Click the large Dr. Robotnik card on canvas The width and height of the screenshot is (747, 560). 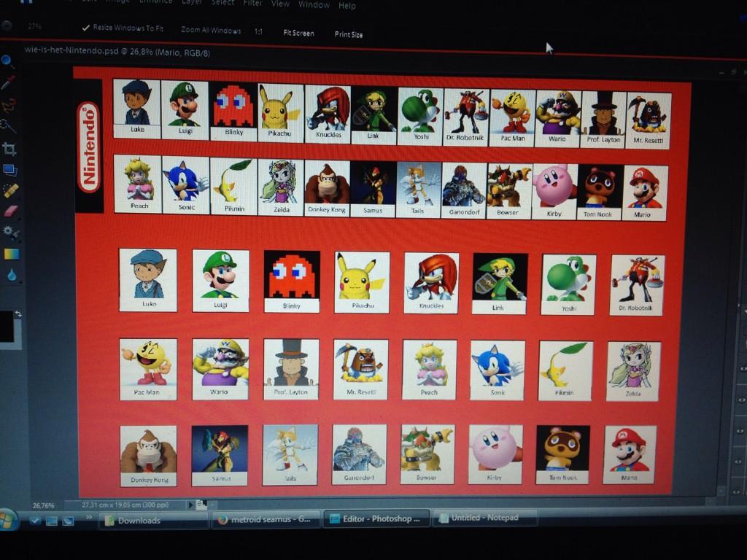click(x=637, y=285)
